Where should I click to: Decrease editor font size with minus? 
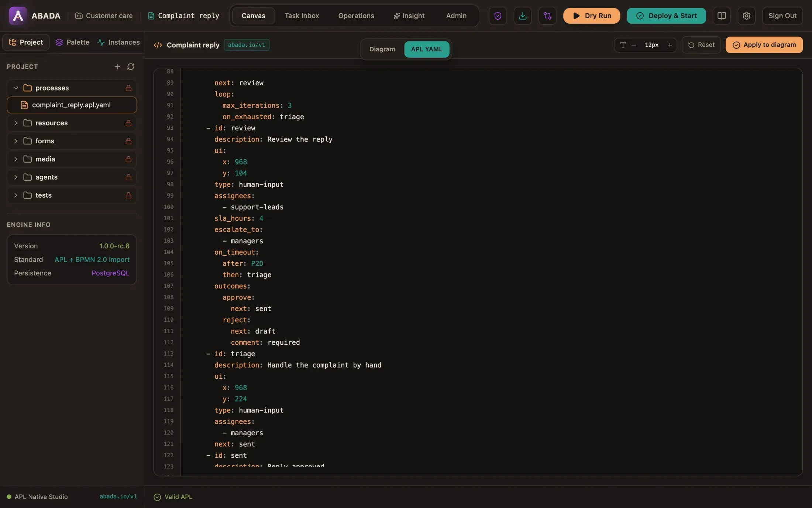pyautogui.click(x=633, y=45)
